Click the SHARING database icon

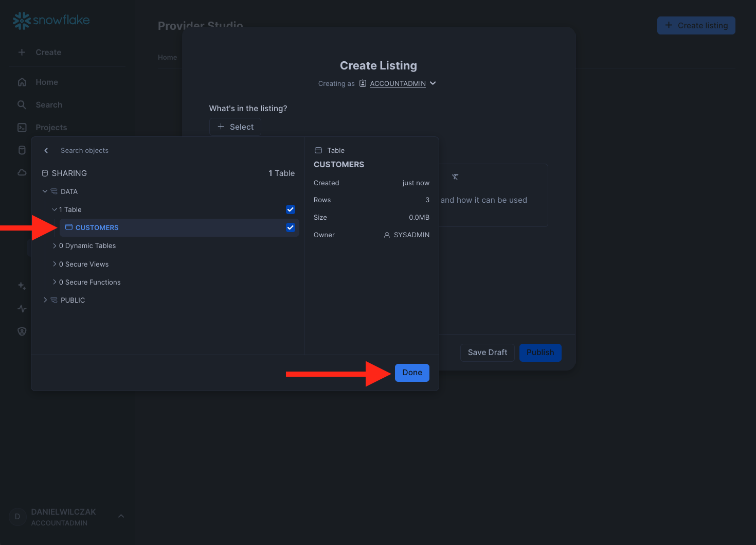pyautogui.click(x=45, y=173)
